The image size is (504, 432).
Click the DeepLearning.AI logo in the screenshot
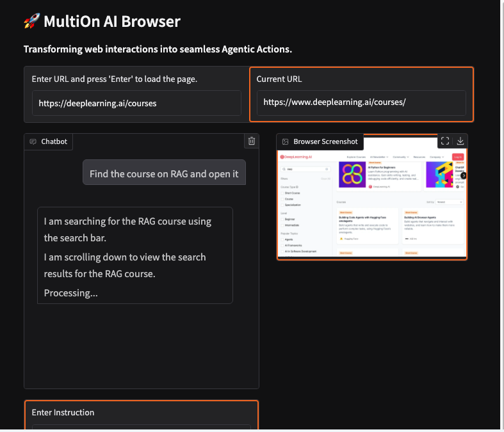296,157
